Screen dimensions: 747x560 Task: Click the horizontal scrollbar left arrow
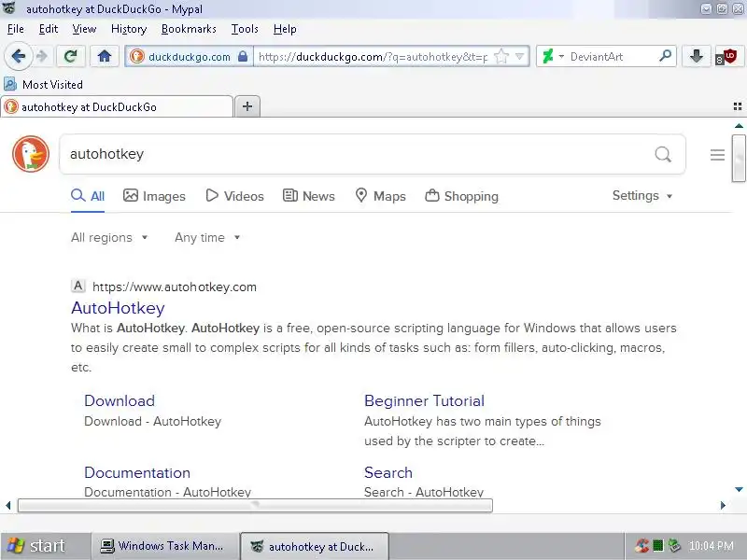(x=8, y=505)
